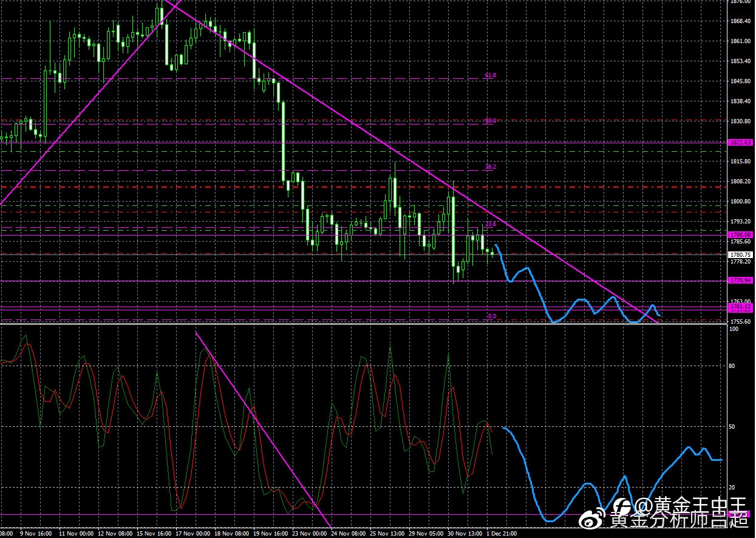756x538 pixels.
Task: Click the 19 Nov 16:00 time label
Action: [271, 534]
